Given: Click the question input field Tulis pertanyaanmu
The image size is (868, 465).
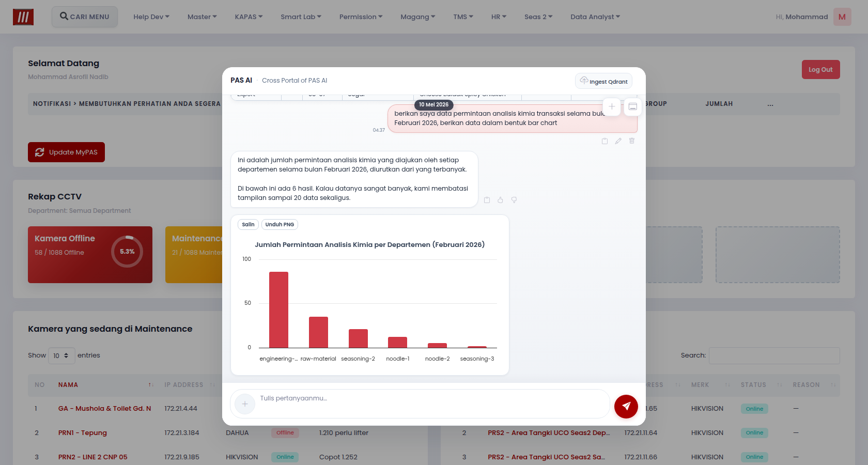Looking at the screenshot, I should click(x=432, y=404).
